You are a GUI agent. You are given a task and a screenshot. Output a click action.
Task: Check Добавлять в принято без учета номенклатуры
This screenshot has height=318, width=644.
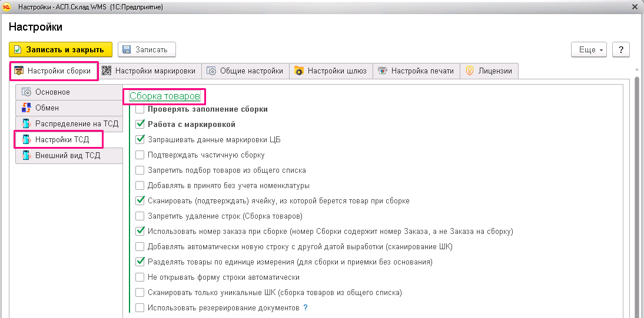point(140,186)
